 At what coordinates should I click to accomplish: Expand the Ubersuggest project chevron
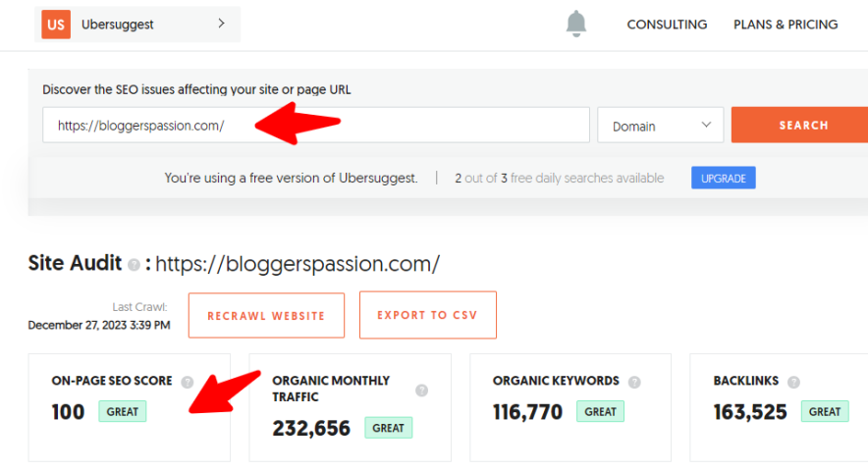click(221, 24)
